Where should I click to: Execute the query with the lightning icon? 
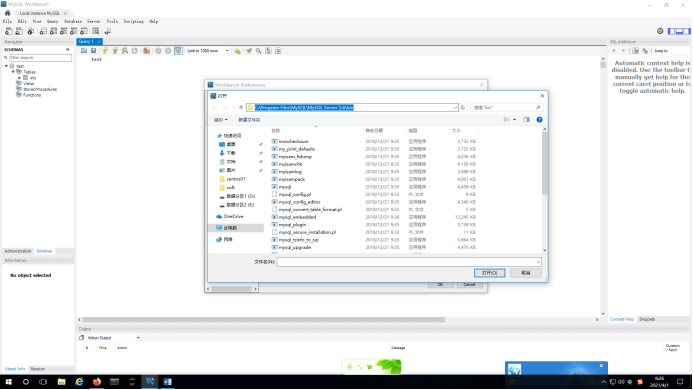click(x=105, y=51)
